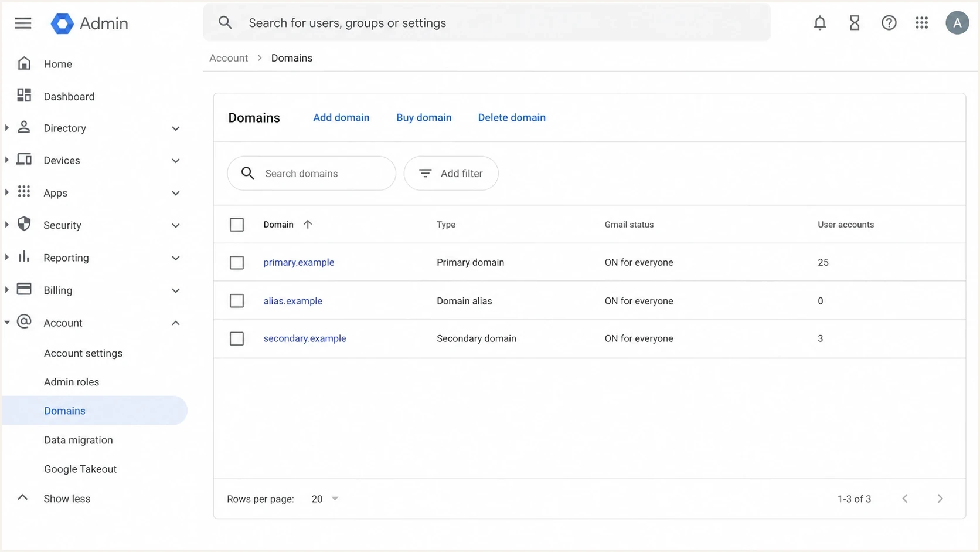The width and height of the screenshot is (980, 552).
Task: Open Admin roles in sidebar
Action: click(72, 382)
